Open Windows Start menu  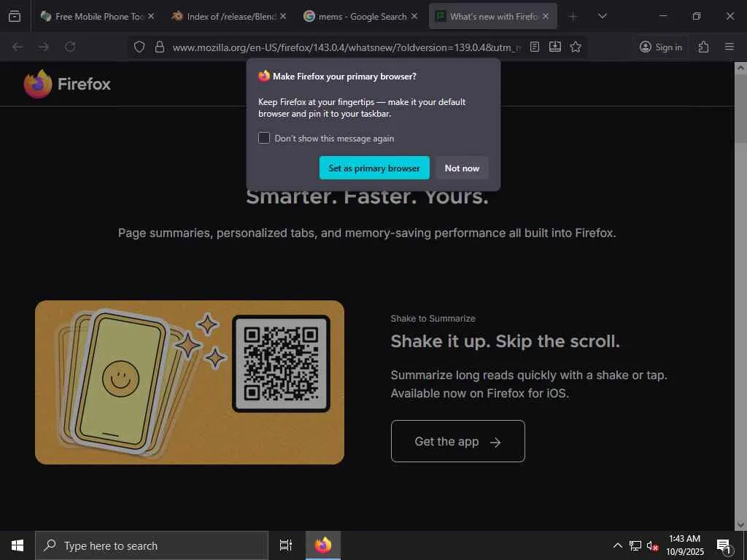pos(18,545)
